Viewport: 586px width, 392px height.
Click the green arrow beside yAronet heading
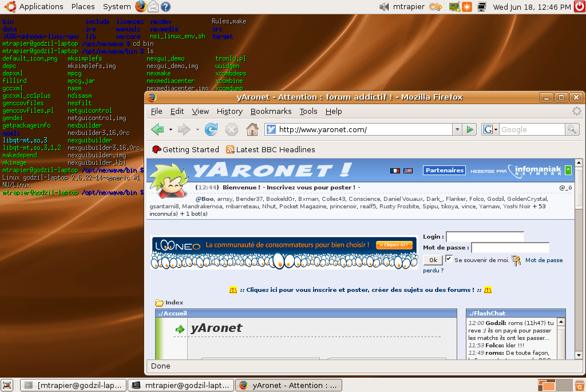180,329
